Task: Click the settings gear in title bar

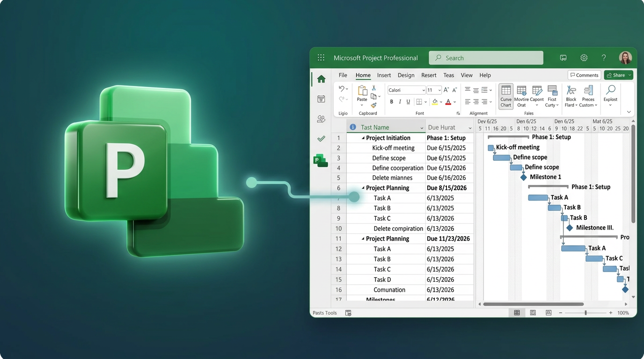Action: coord(584,58)
